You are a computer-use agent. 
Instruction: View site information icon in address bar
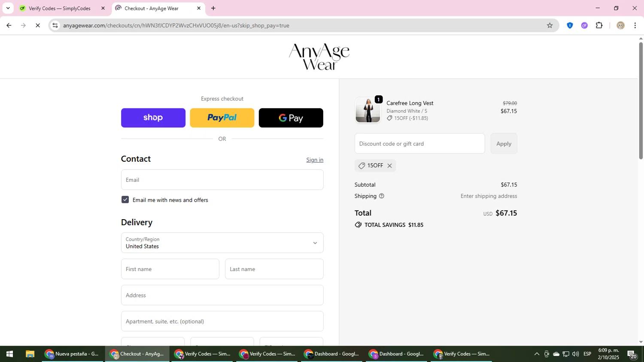(55, 25)
